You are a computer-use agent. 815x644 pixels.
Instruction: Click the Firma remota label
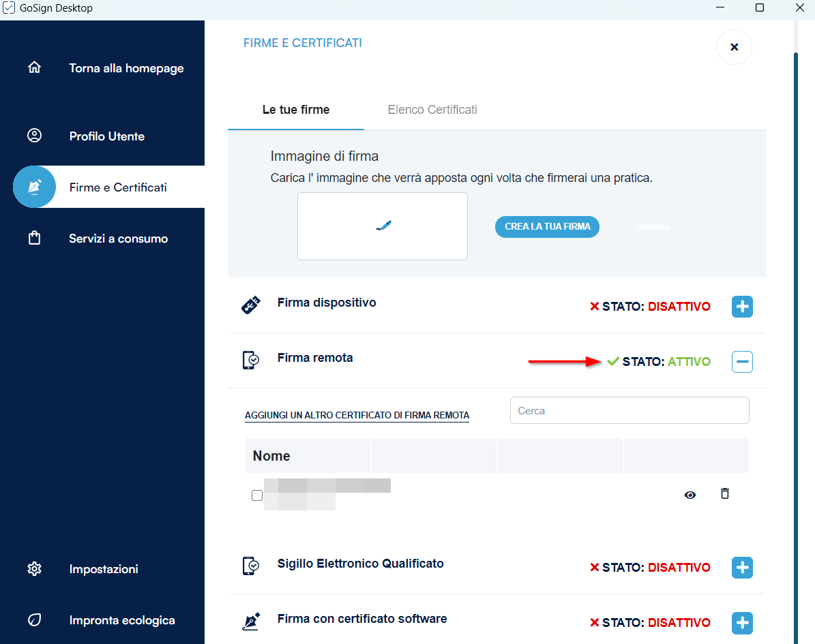[x=315, y=358]
